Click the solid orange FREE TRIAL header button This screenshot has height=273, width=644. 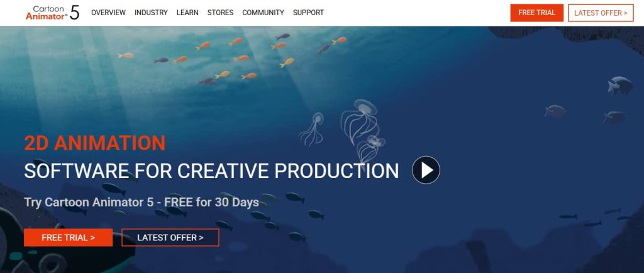tap(537, 13)
